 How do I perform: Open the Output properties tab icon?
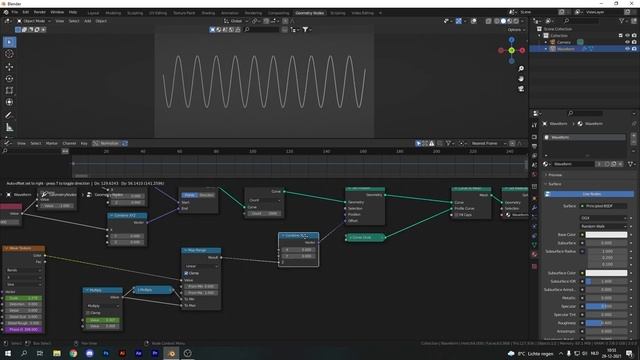[534, 147]
